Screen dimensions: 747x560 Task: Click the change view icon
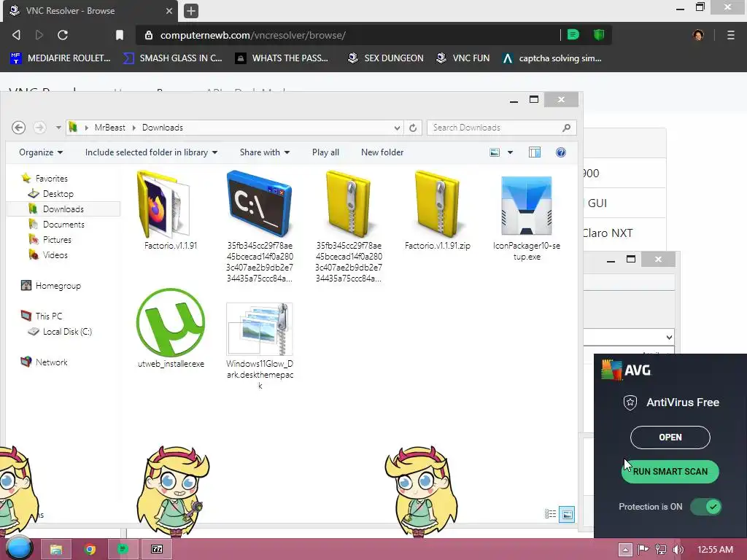pos(495,152)
